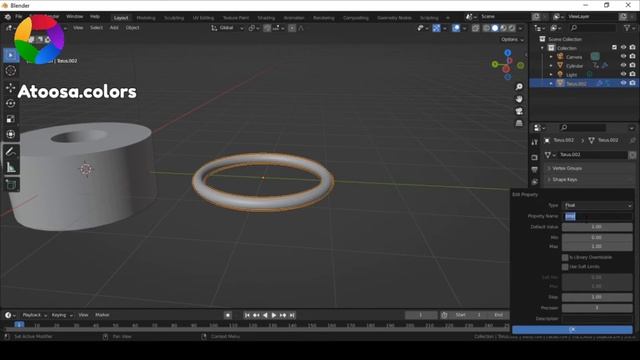Select the Select Box tool
The width and height of the screenshot is (640, 360).
point(11,55)
